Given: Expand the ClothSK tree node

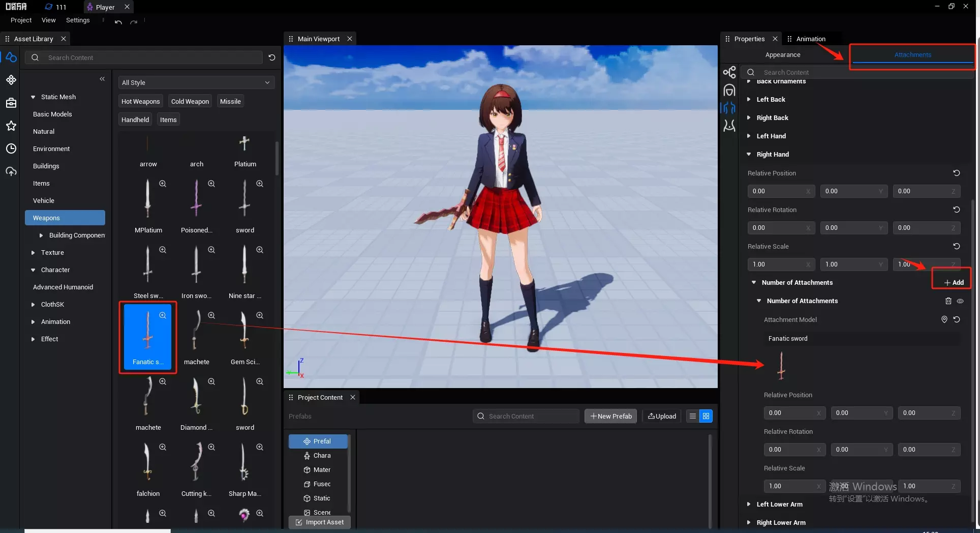Looking at the screenshot, I should pos(33,305).
